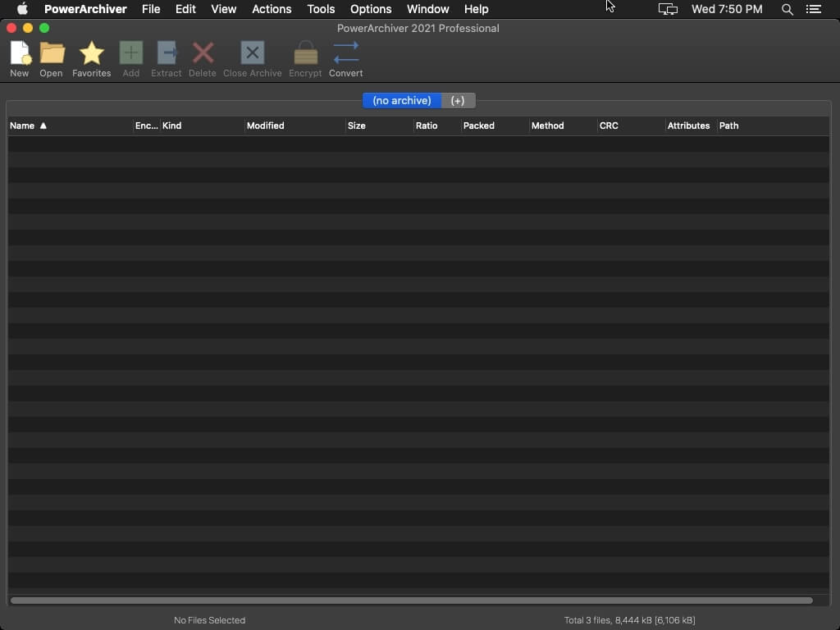840x630 pixels.
Task: Sort by the Name column header
Action: (70, 126)
